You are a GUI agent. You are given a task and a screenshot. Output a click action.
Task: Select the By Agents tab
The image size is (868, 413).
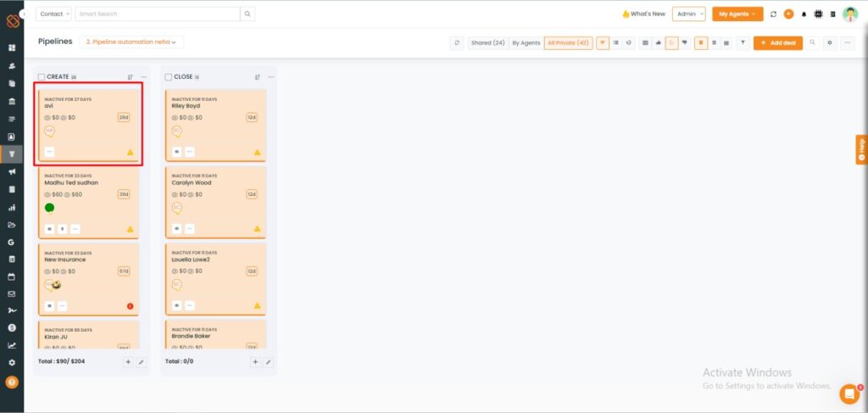pos(526,42)
